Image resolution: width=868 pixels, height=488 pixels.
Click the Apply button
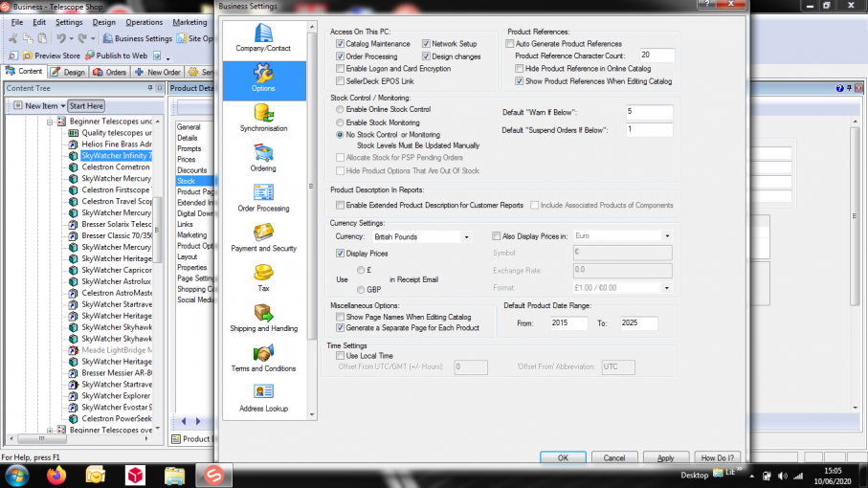665,458
